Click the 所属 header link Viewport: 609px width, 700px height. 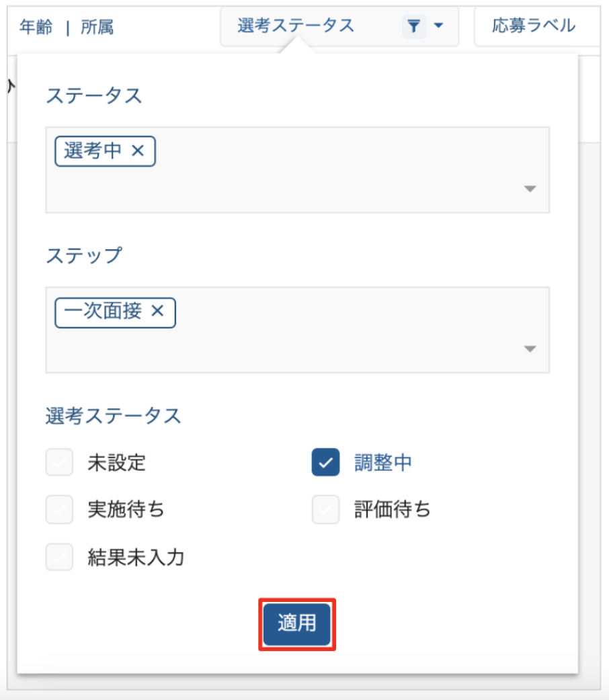(97, 28)
